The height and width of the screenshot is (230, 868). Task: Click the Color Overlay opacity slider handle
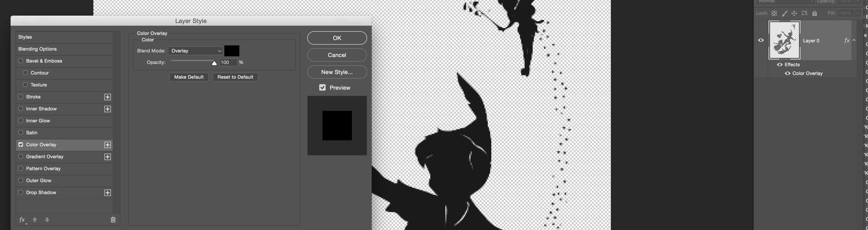pyautogui.click(x=214, y=63)
